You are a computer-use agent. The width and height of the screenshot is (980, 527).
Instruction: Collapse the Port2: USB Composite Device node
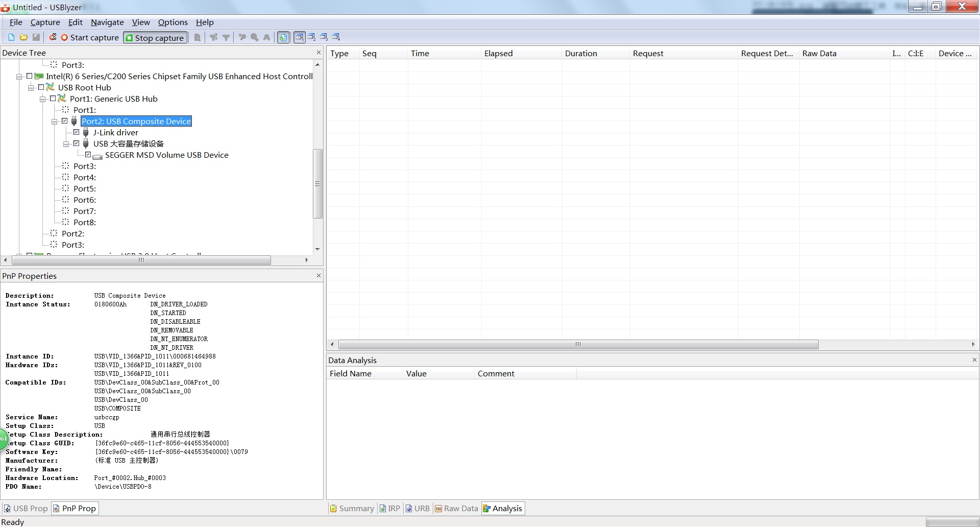pyautogui.click(x=55, y=122)
